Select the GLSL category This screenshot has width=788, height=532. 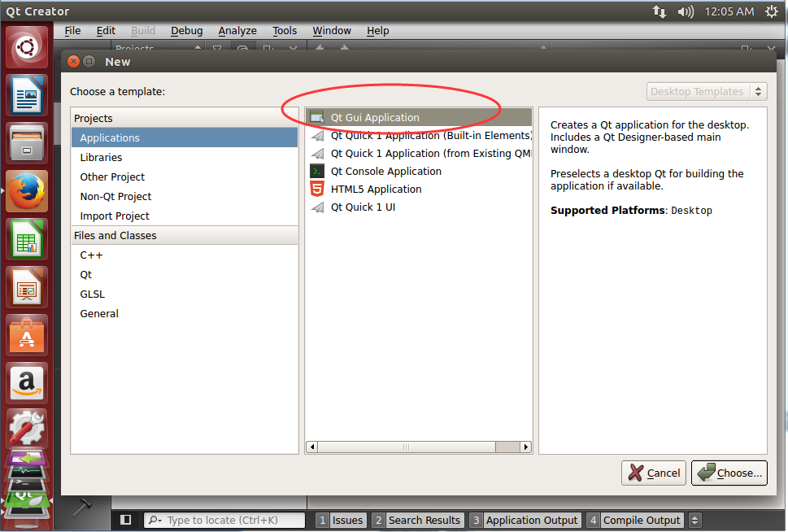[x=185, y=294]
